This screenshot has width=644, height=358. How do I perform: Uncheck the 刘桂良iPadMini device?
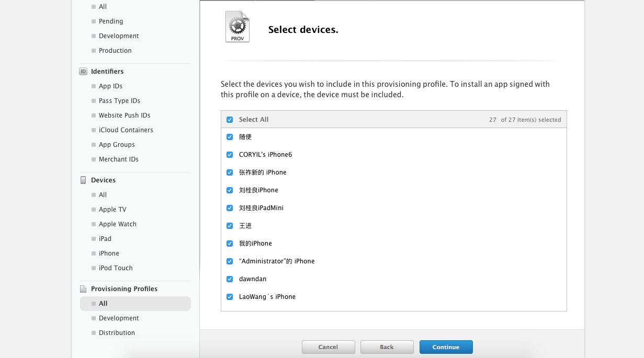pyautogui.click(x=230, y=208)
